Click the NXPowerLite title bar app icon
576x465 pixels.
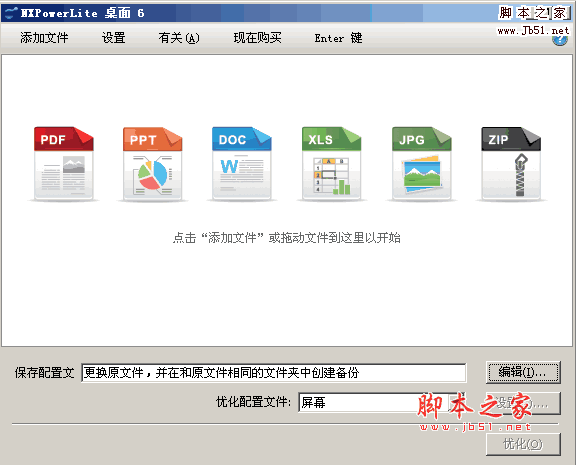(x=10, y=13)
